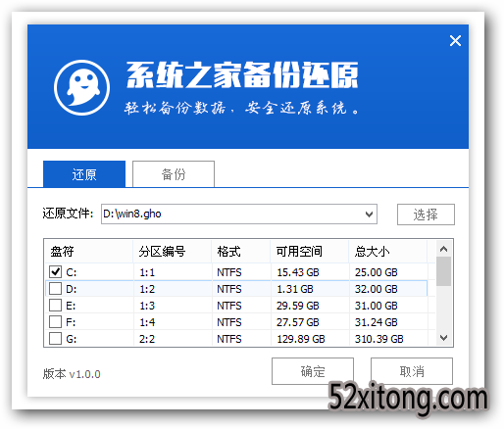Sort by 分区编号 column header
The height and width of the screenshot is (429, 504).
pyautogui.click(x=173, y=252)
